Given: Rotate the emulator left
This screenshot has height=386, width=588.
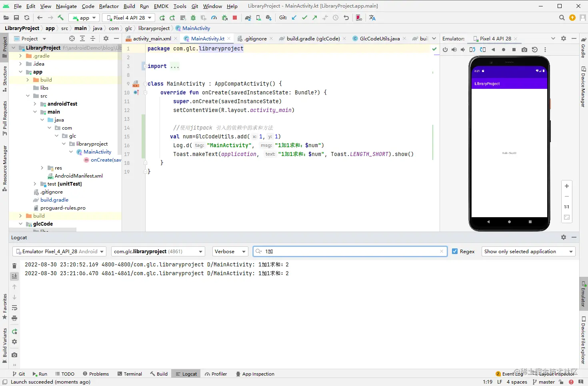Looking at the screenshot, I should tap(472, 50).
